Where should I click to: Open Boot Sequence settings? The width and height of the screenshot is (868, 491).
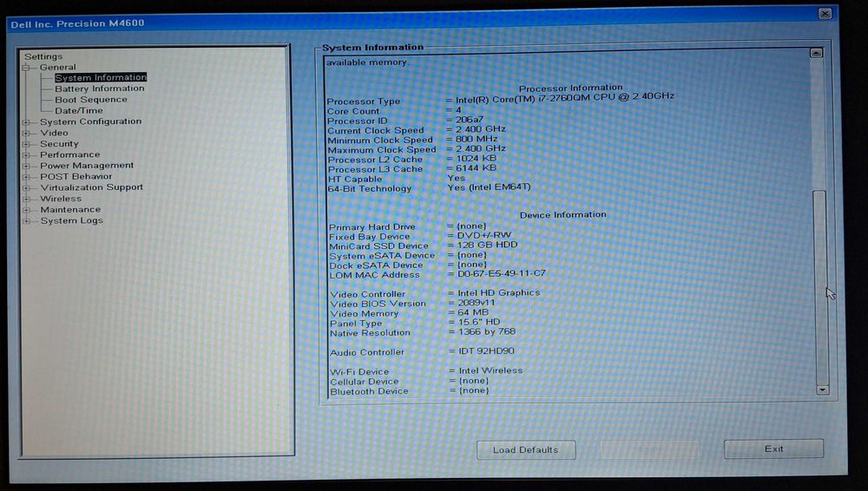point(91,100)
